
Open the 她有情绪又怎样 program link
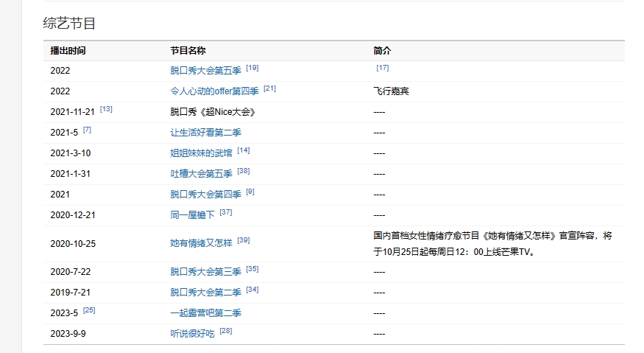tap(201, 243)
